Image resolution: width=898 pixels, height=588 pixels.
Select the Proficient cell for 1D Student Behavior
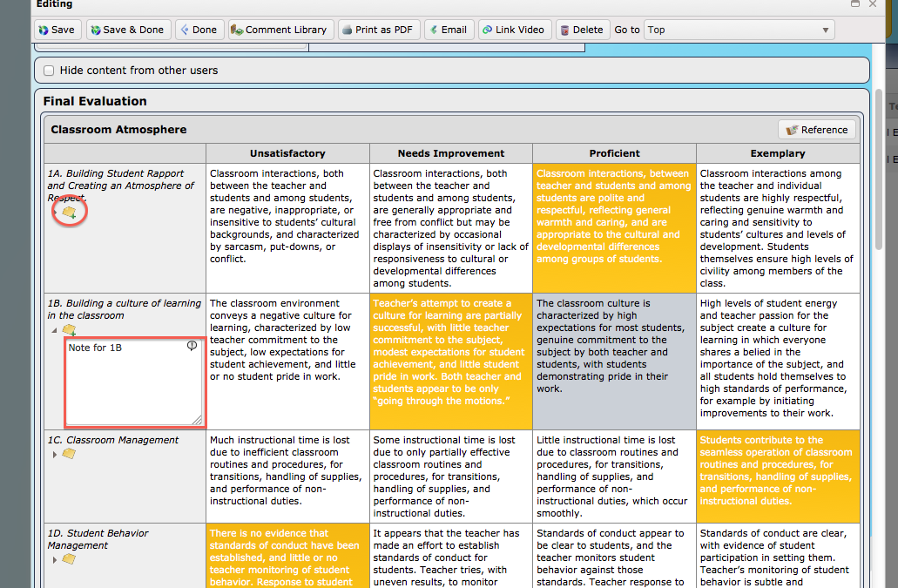(615, 556)
